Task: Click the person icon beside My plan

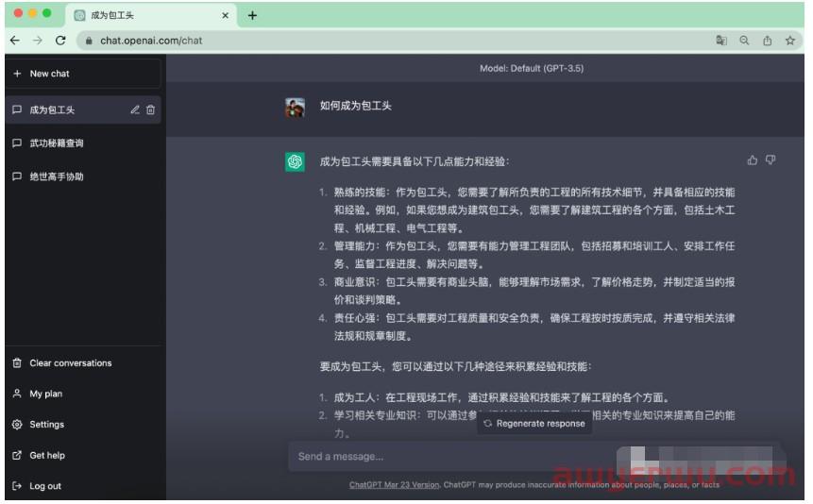Action: [x=17, y=395]
